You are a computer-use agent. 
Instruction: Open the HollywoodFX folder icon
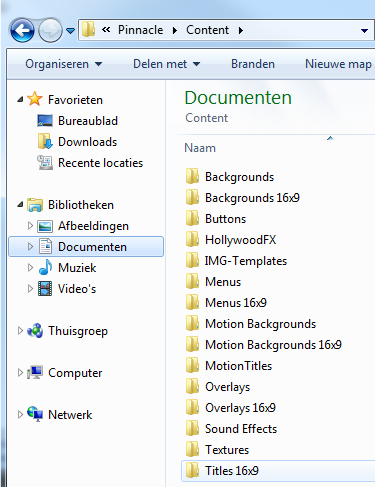click(192, 240)
